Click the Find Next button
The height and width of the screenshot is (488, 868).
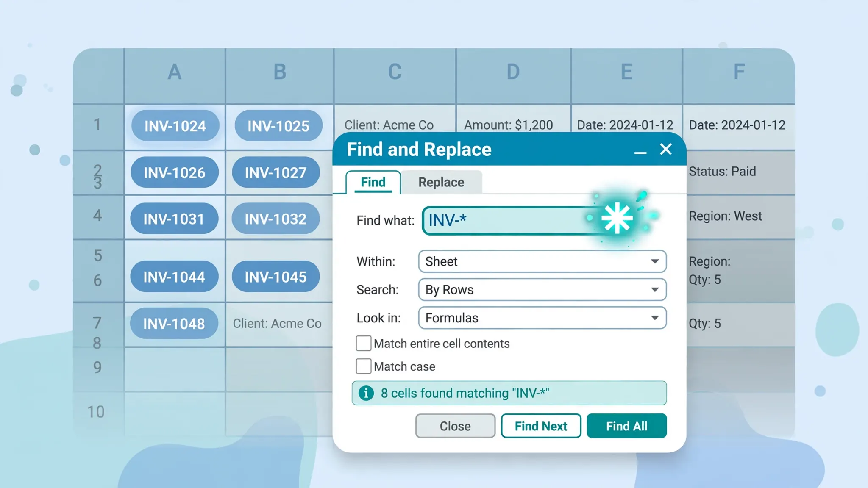541,426
